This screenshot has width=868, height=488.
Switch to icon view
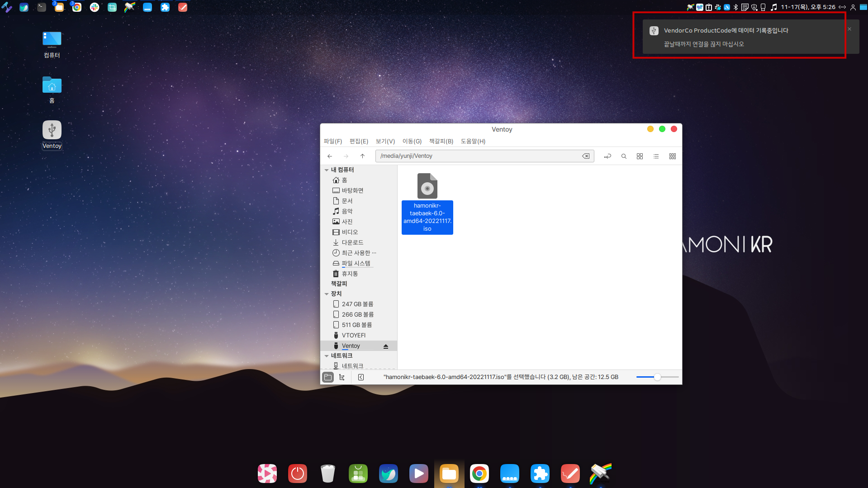click(x=640, y=156)
